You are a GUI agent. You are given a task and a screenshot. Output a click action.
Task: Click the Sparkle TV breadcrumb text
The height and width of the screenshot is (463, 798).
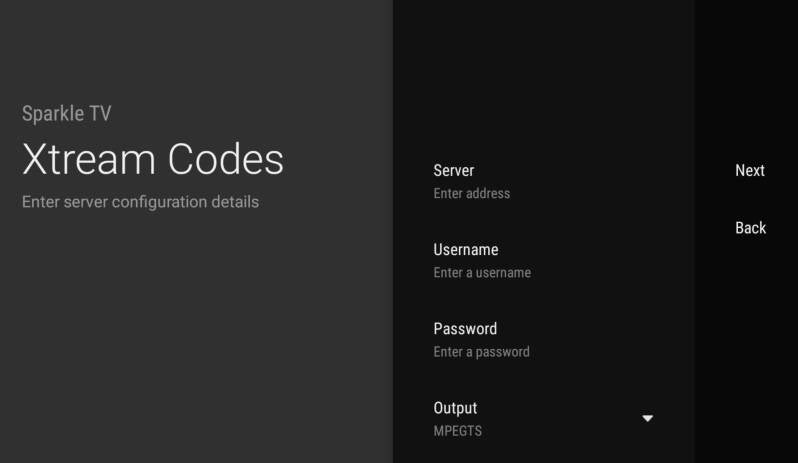(66, 114)
